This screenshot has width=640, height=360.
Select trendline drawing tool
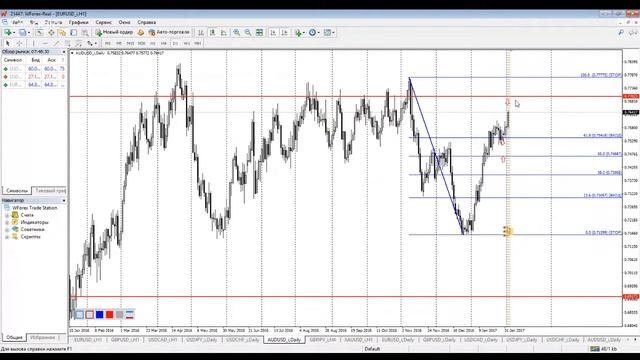point(56,43)
